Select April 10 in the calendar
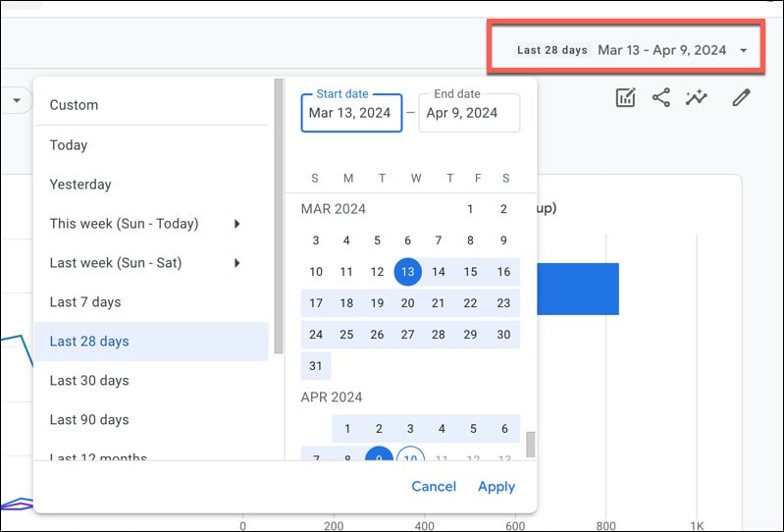 (x=410, y=457)
